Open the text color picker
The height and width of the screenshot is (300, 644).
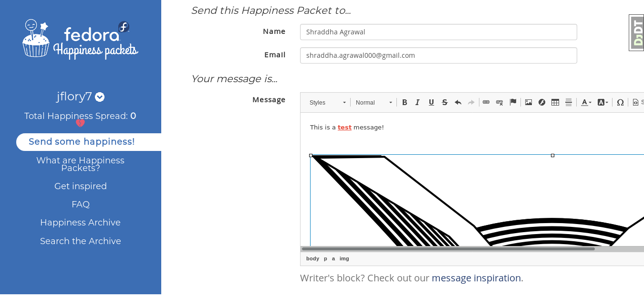point(586,102)
